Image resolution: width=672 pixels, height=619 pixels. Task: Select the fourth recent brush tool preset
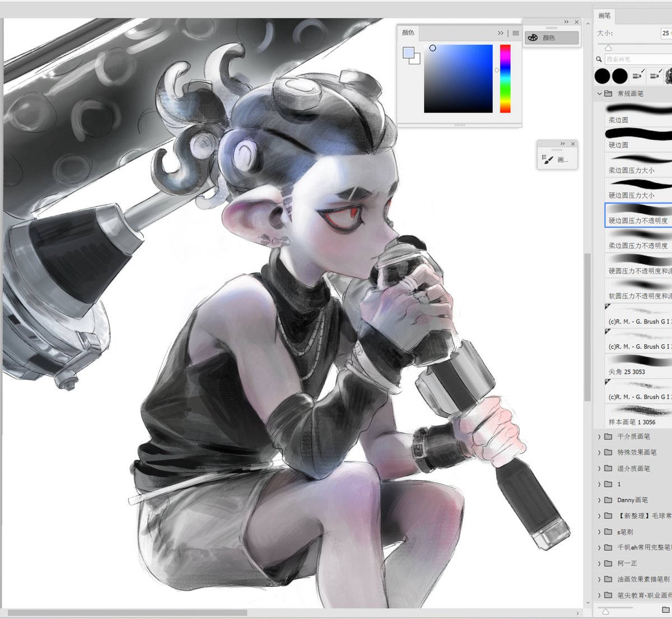(655, 76)
